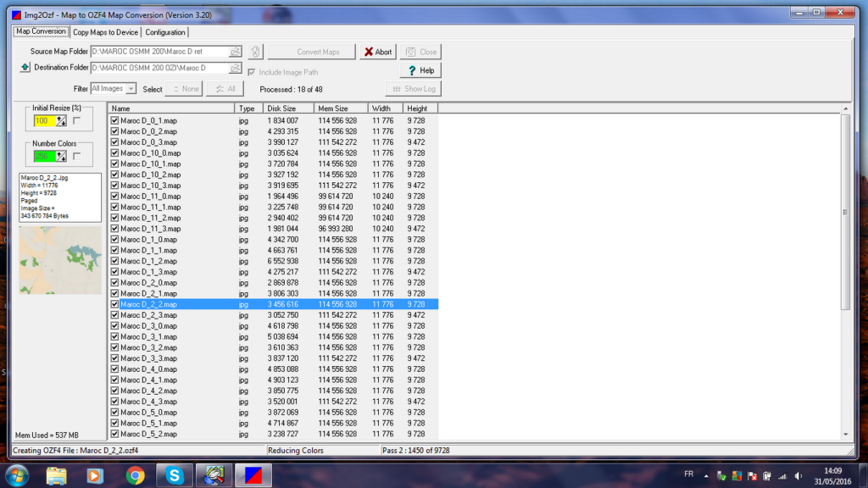
Task: Click the Convert Maps button
Action: pos(312,52)
